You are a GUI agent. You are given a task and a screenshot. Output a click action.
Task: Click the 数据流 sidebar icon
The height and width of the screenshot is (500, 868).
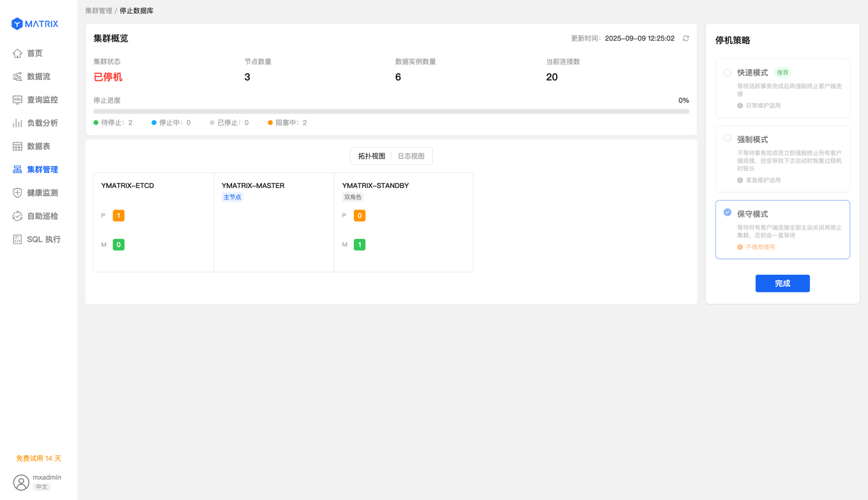pyautogui.click(x=18, y=77)
